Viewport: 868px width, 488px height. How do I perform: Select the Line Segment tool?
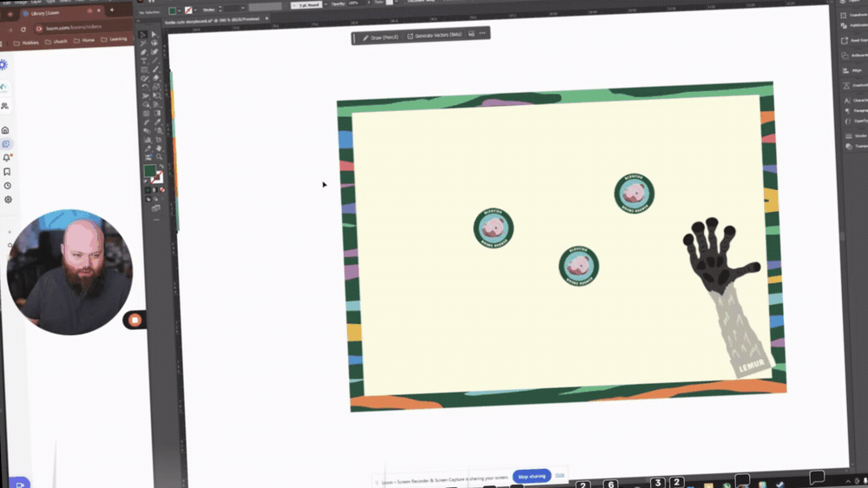[x=155, y=61]
